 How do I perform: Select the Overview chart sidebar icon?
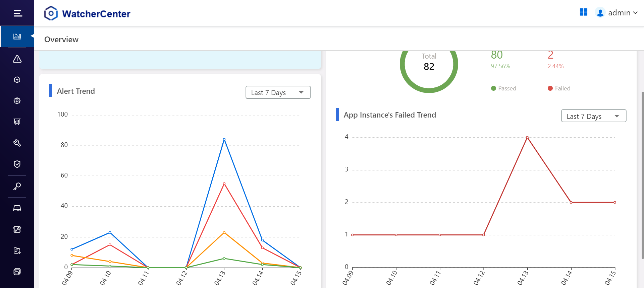click(x=17, y=36)
